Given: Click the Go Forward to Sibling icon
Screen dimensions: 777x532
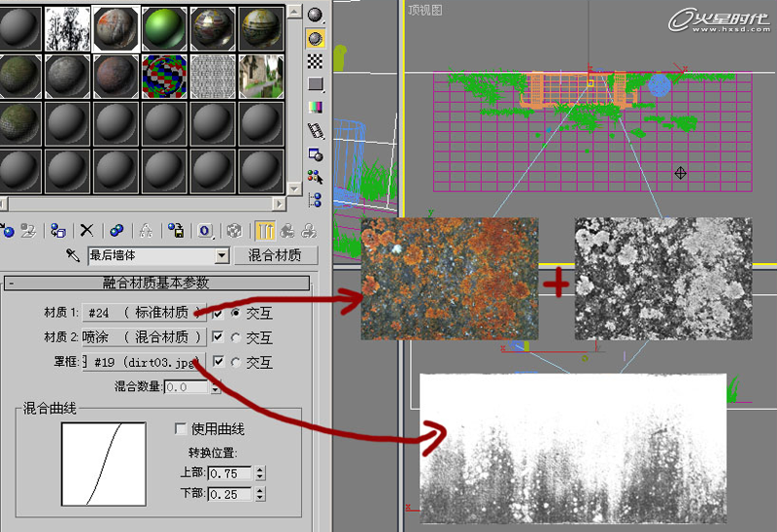Looking at the screenshot, I should 308,230.
